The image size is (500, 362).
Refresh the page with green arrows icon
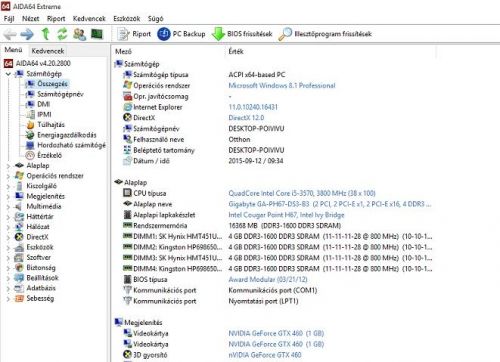coord(62,34)
